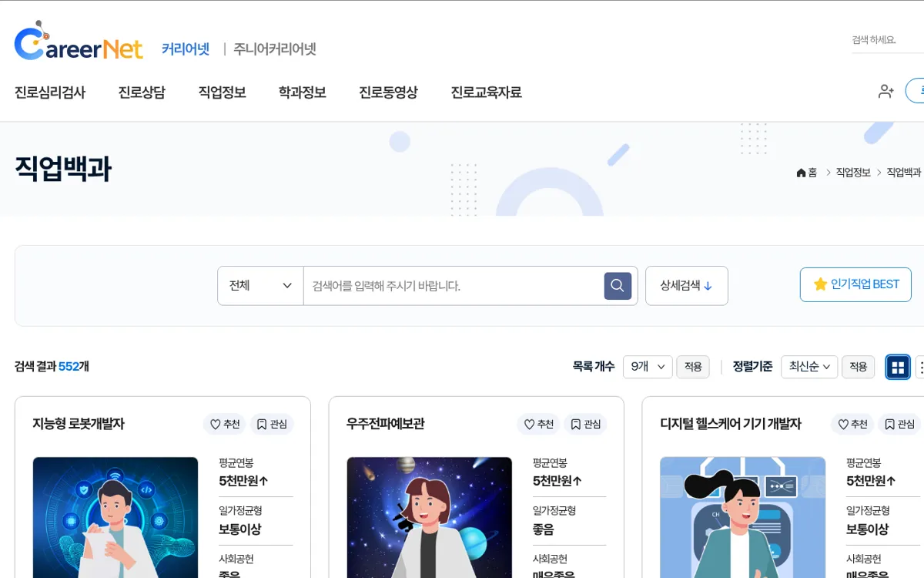Apply list count with 적용 button
Image resolution: width=924 pixels, height=578 pixels.
click(x=693, y=367)
